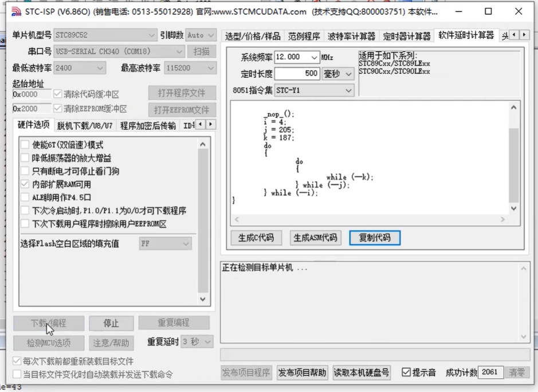The image size is (538, 392).
Task: Click 定时长度 500 input field
Action: pos(297,74)
